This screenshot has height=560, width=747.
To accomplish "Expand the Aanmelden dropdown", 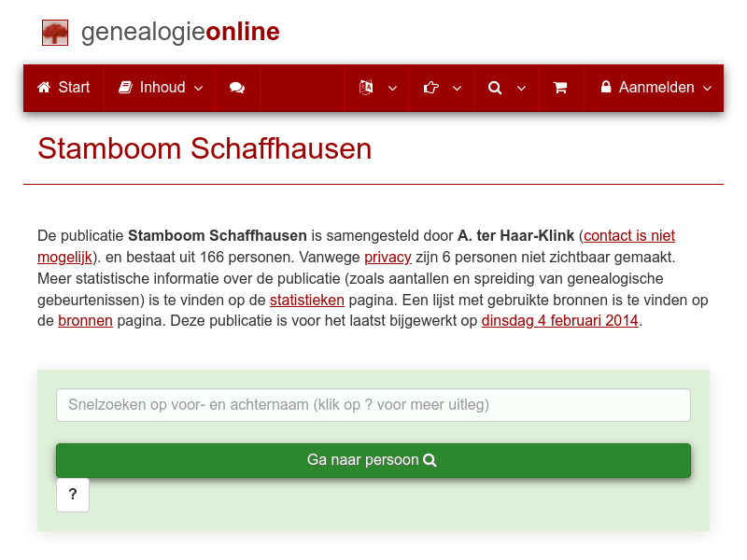I will click(707, 88).
